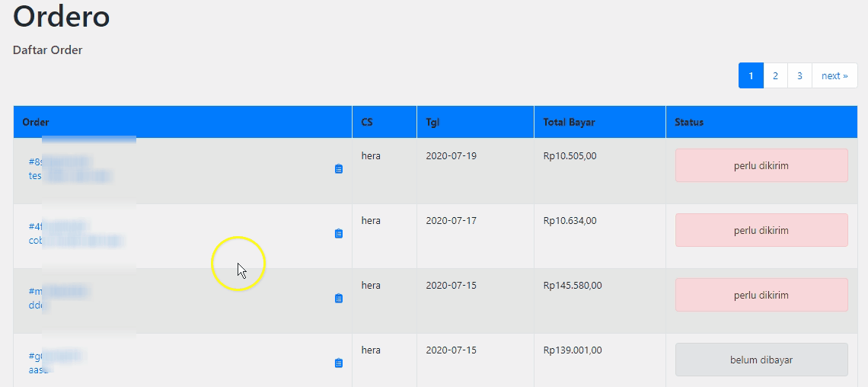Click the 'belum dibayar' status button
This screenshot has height=387, width=868.
point(761,360)
